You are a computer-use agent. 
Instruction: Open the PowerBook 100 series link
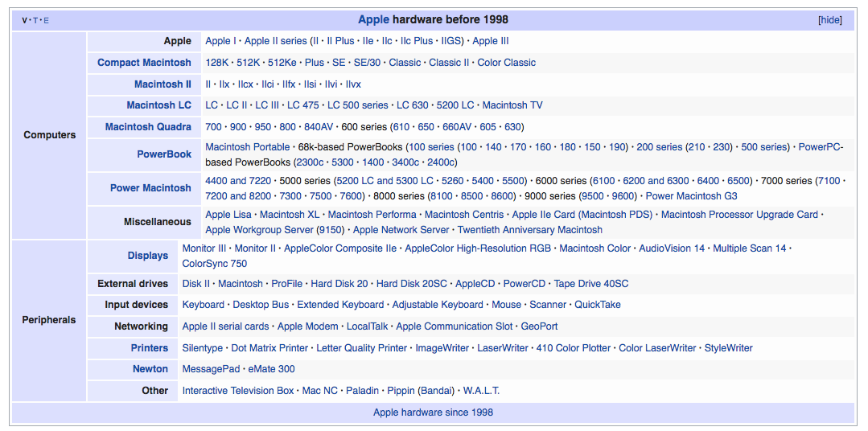tap(432, 147)
